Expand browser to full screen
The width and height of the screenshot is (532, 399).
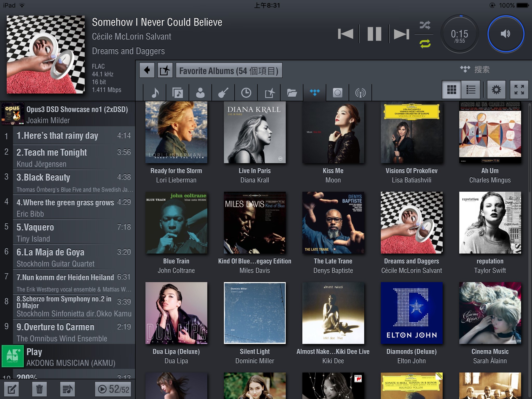point(519,90)
